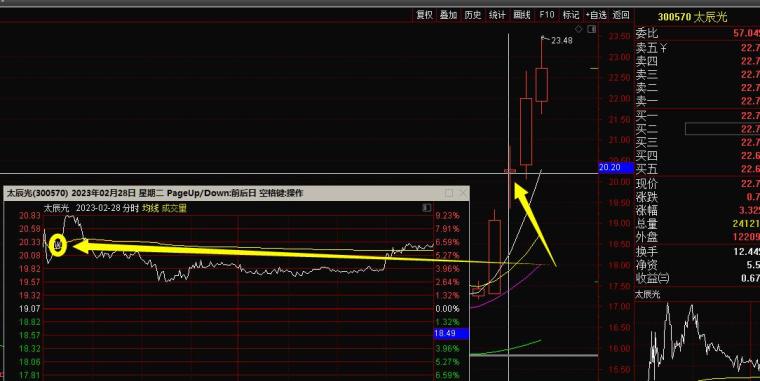Click the 买一 order book row
The width and height of the screenshot is (760, 381).
coord(697,115)
